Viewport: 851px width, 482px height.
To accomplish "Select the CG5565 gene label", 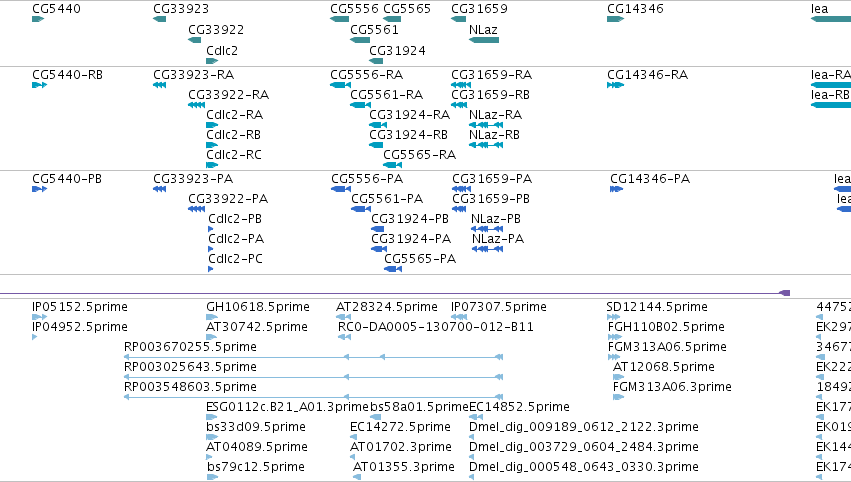I will [407, 9].
